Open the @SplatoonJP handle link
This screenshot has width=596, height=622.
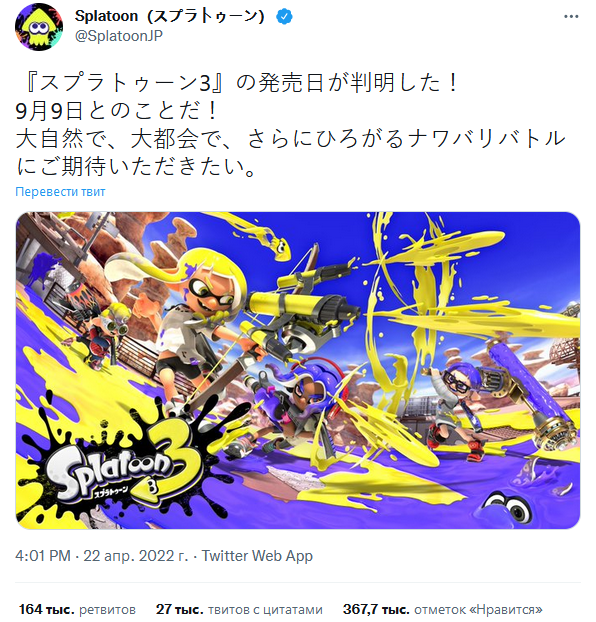point(119,36)
